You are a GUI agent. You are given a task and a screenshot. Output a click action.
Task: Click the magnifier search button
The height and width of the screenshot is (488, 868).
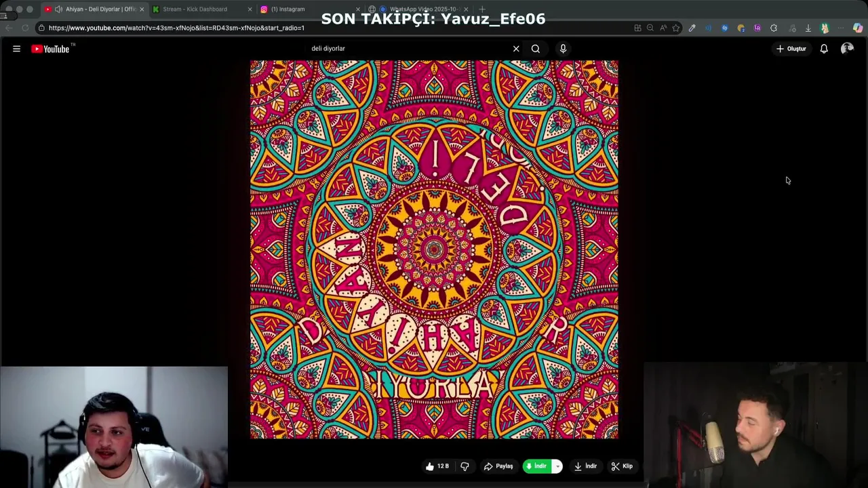(536, 49)
